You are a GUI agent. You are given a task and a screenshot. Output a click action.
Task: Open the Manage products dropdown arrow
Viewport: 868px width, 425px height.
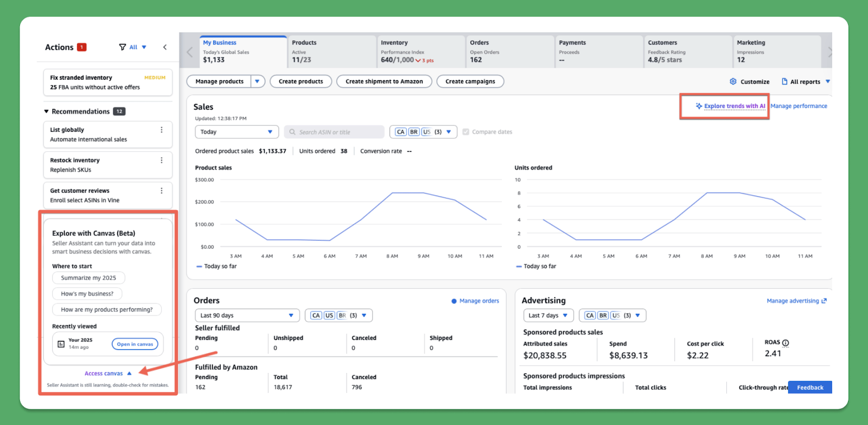pyautogui.click(x=258, y=81)
